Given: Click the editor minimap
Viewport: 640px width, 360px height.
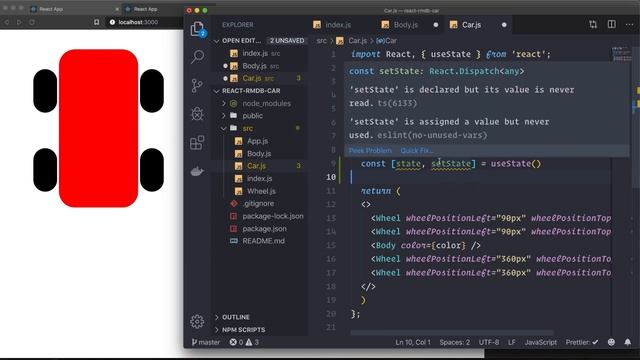Looking at the screenshot, I should click(x=621, y=54).
